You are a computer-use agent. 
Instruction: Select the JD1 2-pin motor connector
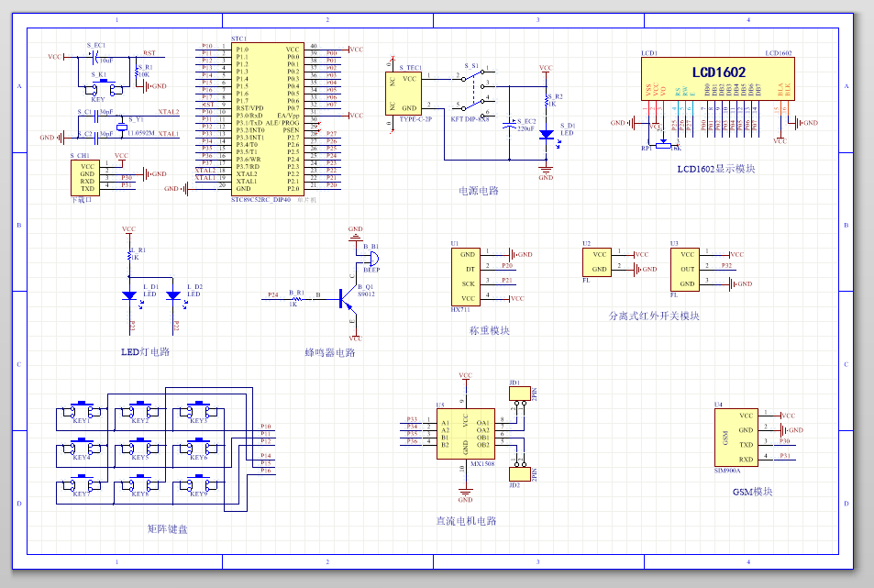[x=518, y=394]
